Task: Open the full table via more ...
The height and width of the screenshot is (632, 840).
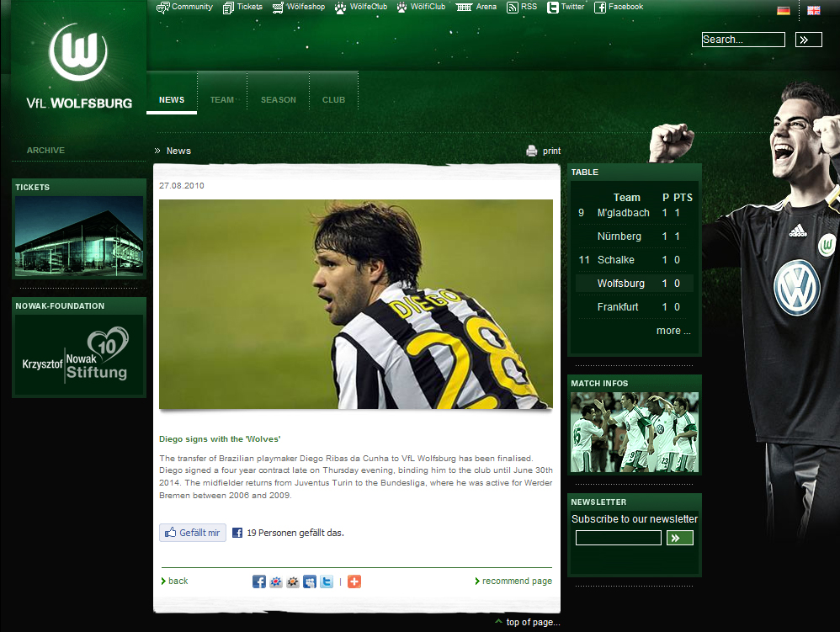Action: coord(673,331)
